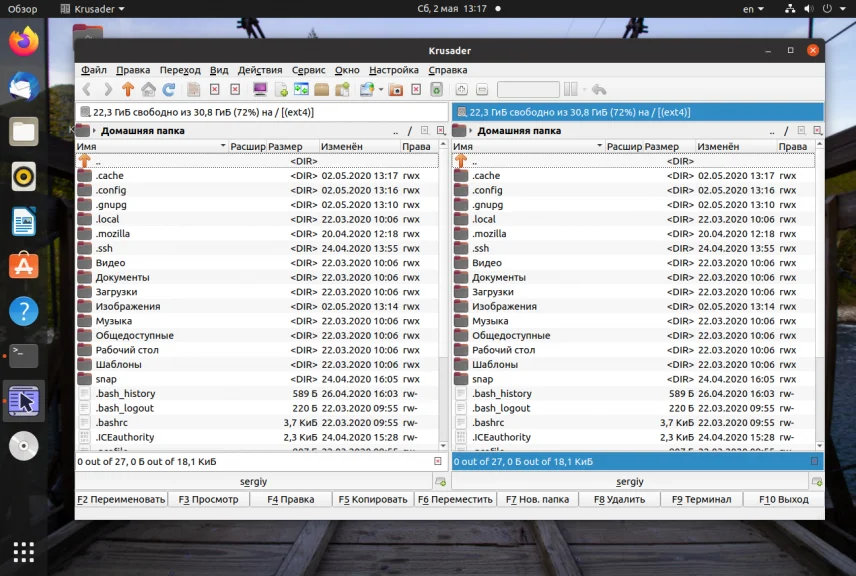
Task: Open dropdown arrow next to the network toolbar icon
Action: pos(380,90)
